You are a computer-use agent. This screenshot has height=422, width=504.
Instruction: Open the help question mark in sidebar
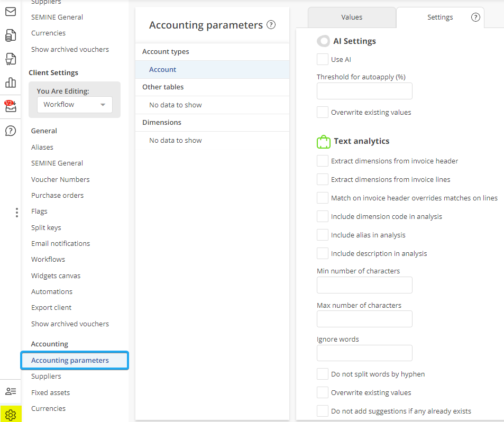pos(11,131)
